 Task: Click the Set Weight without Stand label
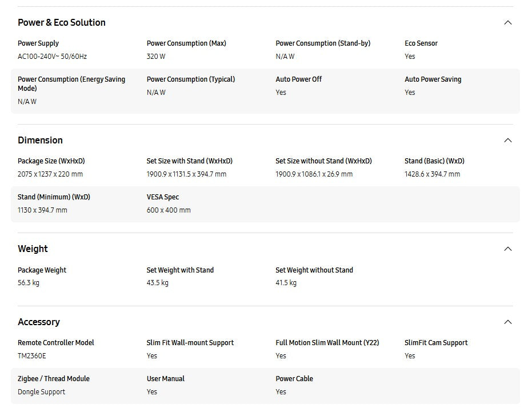314,270
